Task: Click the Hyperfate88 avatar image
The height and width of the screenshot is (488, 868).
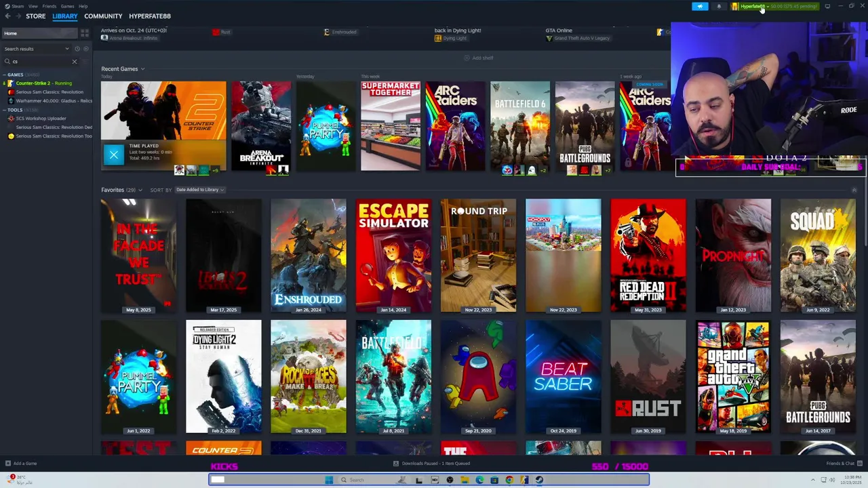Action: [x=734, y=6]
